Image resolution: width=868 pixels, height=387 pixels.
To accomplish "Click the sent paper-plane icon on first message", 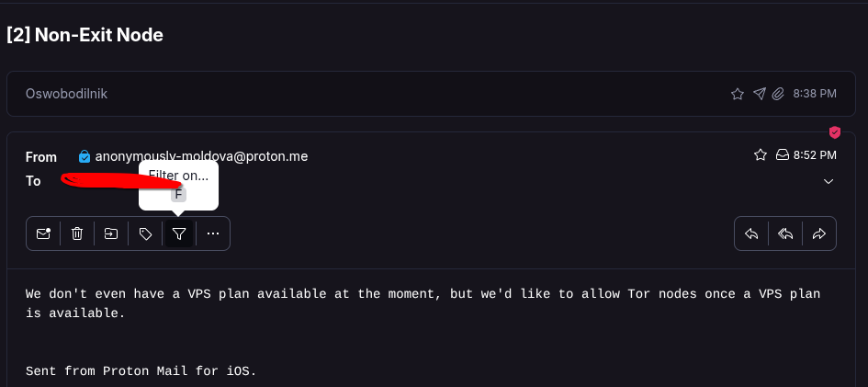I will [x=759, y=94].
